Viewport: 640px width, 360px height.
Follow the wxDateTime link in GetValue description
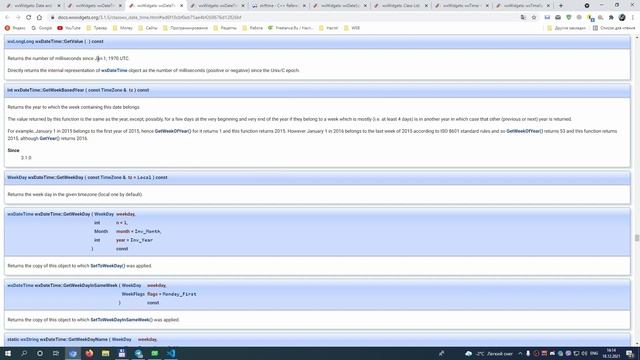(114, 71)
